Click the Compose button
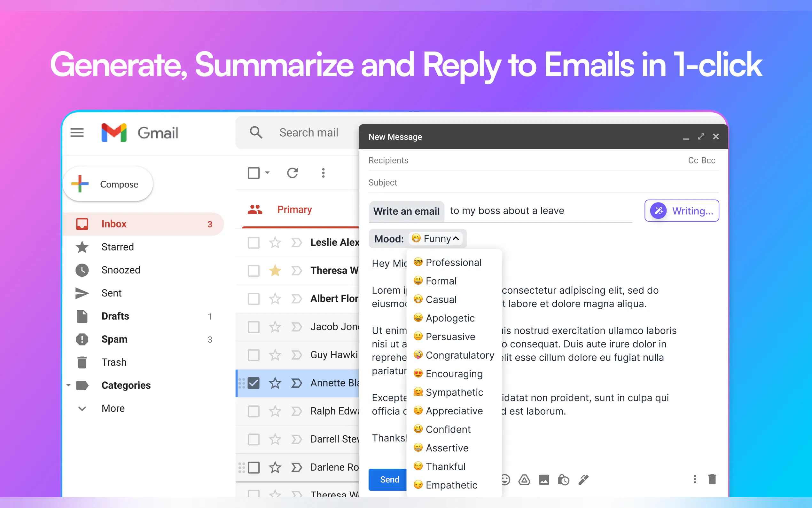 pos(108,184)
